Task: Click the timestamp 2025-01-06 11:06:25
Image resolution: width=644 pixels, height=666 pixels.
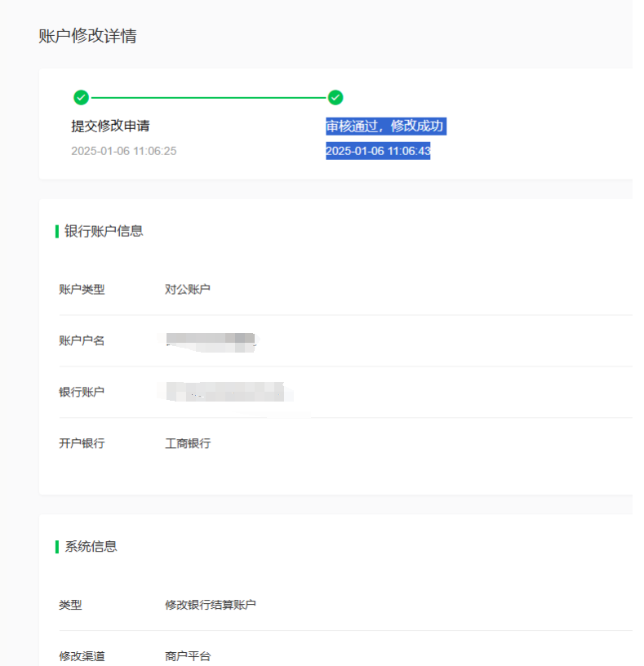Action: point(123,151)
